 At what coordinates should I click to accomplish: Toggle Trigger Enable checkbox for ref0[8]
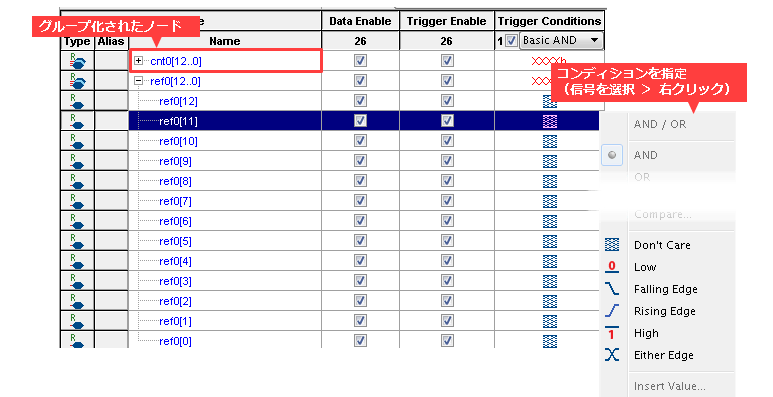(447, 181)
